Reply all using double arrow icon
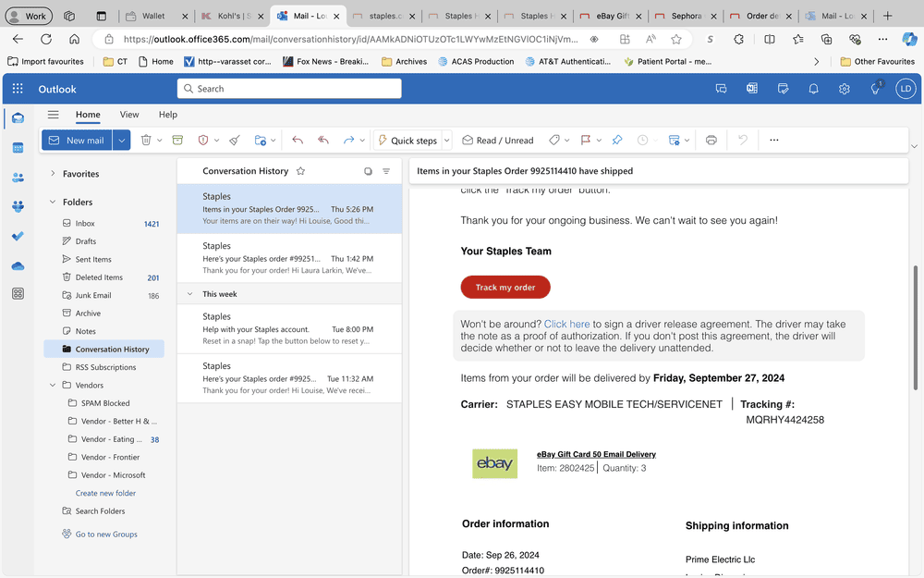Screen dimensions: 924x578 (x=322, y=141)
